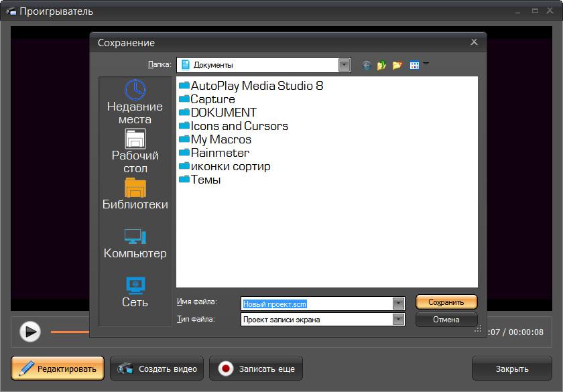Click the Закрыть button in player

511,369
